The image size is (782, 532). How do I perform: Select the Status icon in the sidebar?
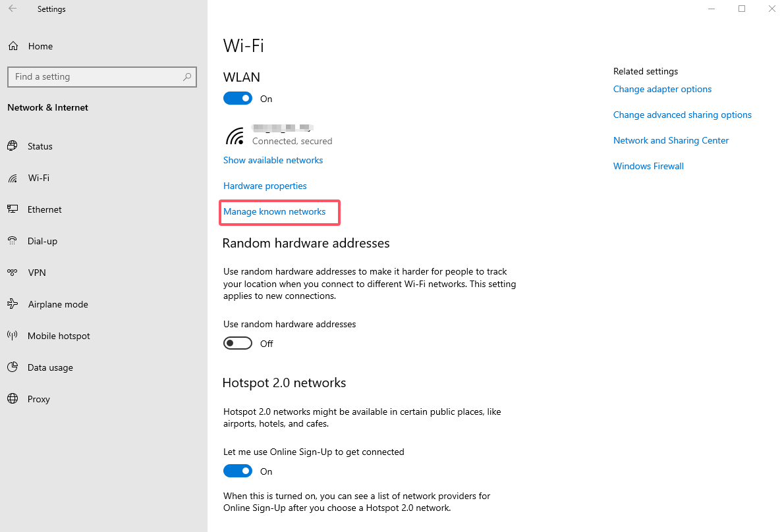click(13, 146)
